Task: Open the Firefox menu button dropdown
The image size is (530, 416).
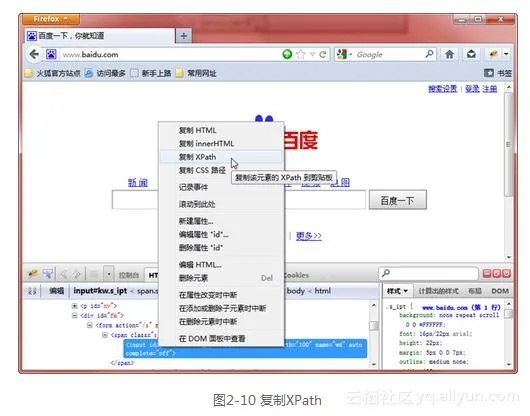Action: point(51,19)
